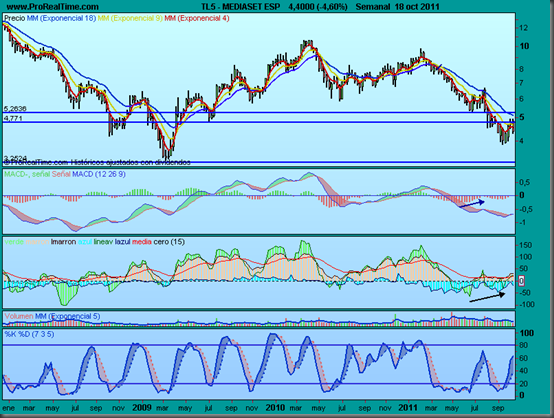Click the 4,4000 (-4,60%) price quote
Viewport: 554px width, 418px height.
coord(318,7)
